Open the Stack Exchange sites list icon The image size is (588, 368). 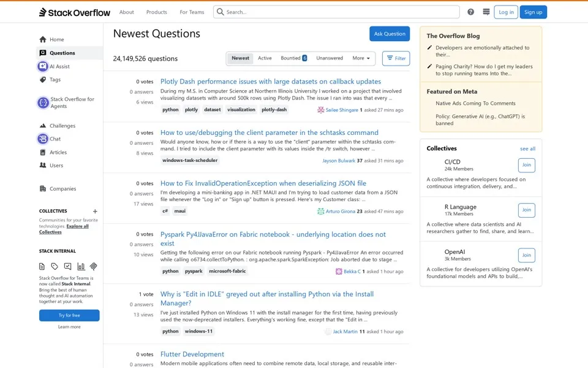[486, 12]
